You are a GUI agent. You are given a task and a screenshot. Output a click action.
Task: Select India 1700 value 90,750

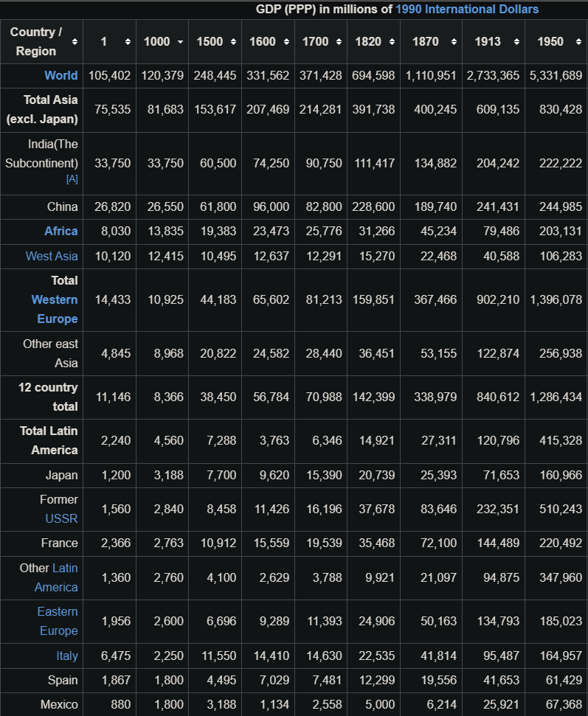(324, 163)
